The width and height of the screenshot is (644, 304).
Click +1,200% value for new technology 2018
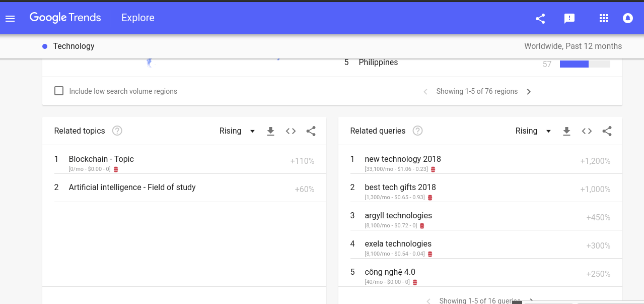pyautogui.click(x=595, y=161)
